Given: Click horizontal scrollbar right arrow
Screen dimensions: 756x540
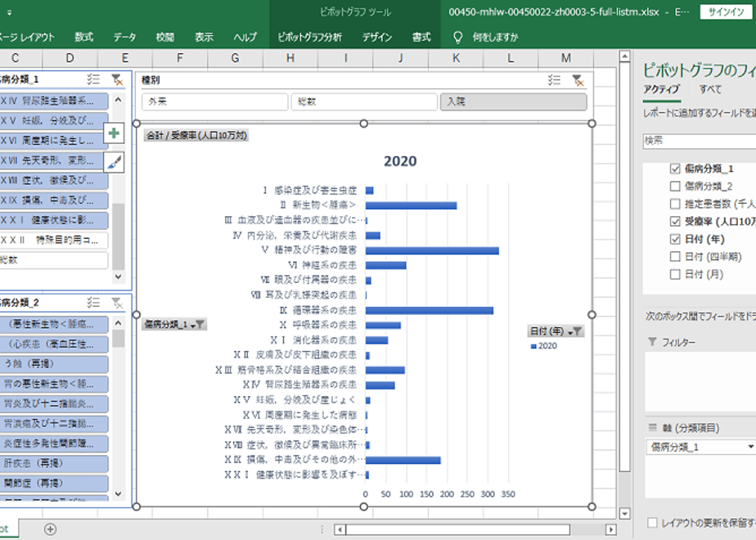Looking at the screenshot, I should [x=611, y=529].
